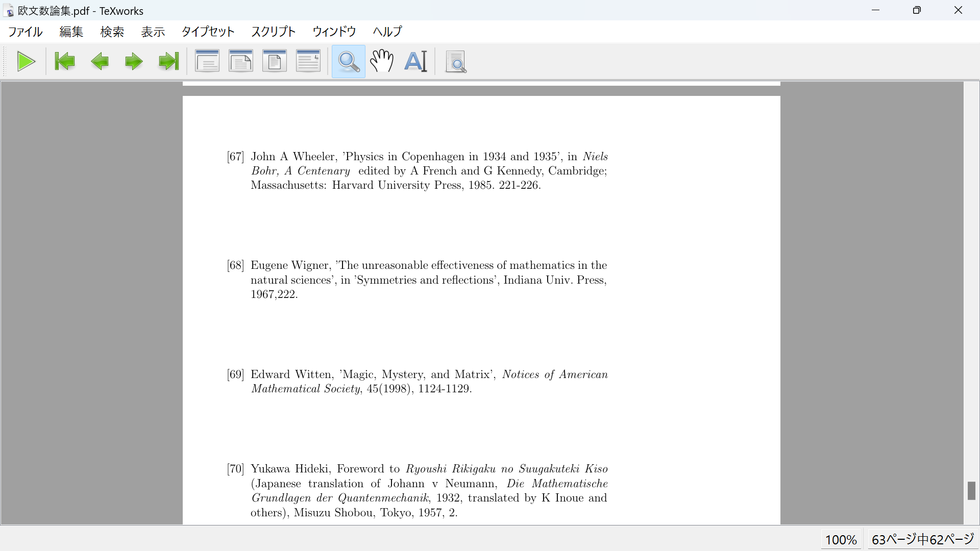Click the green typeset play button

click(x=26, y=62)
